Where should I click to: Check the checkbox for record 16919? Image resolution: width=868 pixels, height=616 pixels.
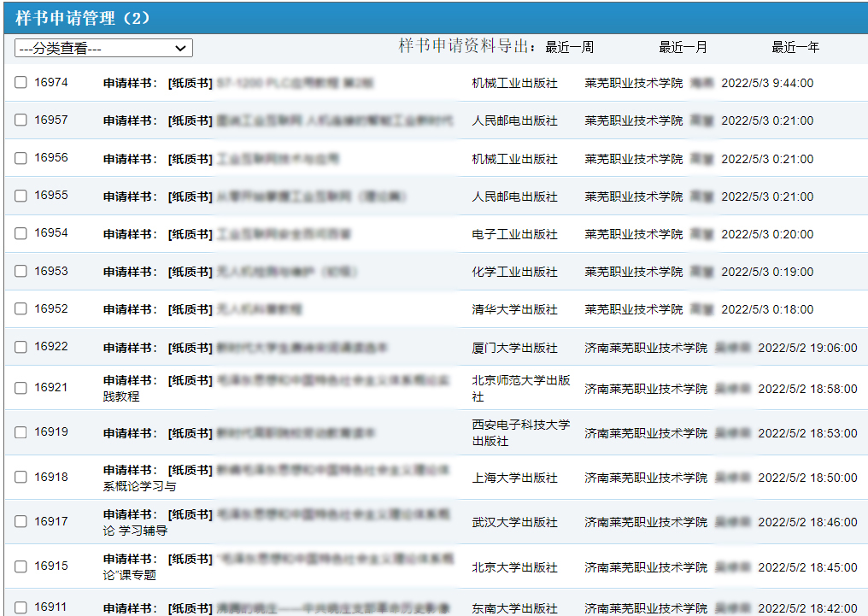[x=21, y=432]
